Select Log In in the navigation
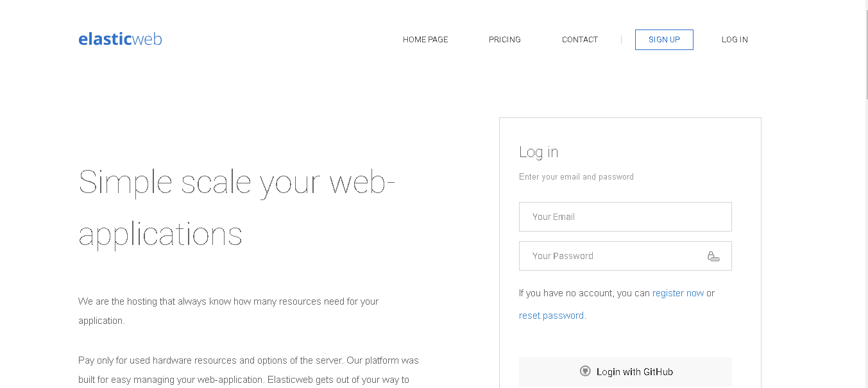This screenshot has height=388, width=868. pos(735,40)
